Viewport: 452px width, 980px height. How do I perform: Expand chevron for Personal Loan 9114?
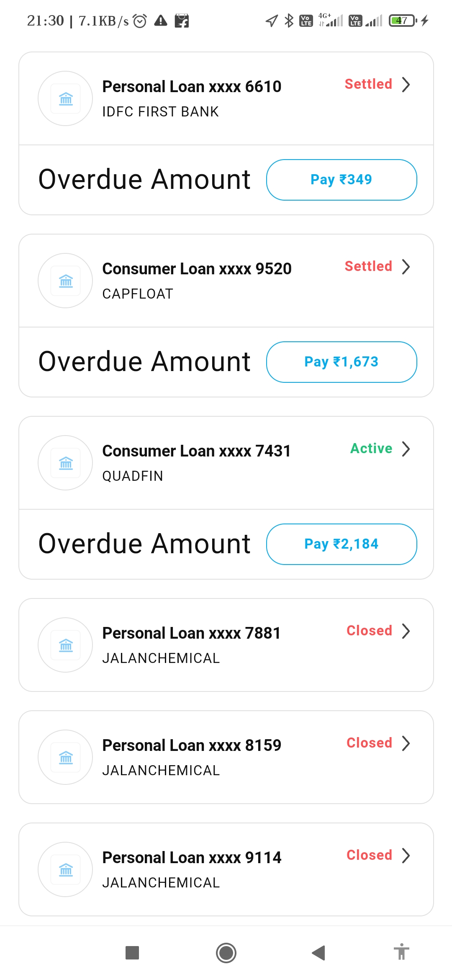[406, 855]
